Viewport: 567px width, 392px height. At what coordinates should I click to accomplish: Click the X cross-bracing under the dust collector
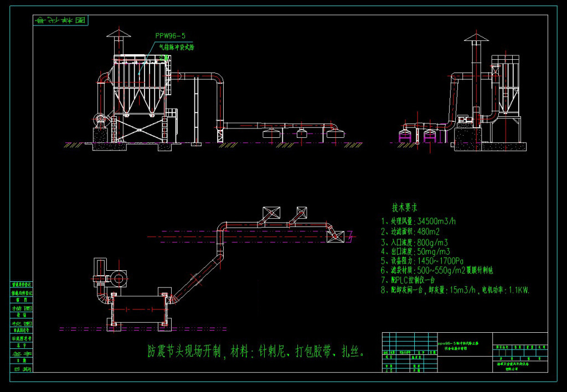point(138,131)
